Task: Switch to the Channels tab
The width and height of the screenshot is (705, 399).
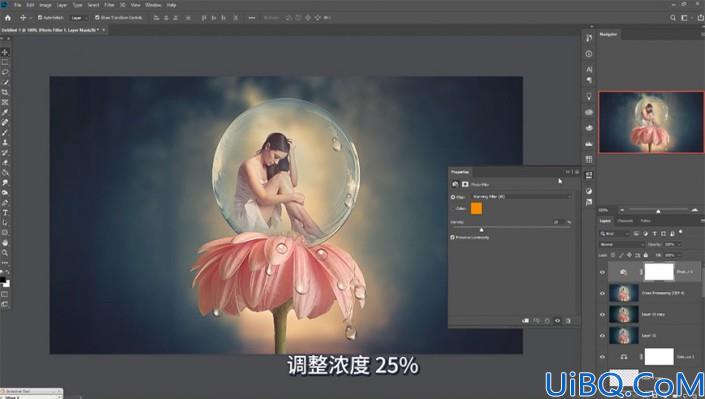Action: tap(625, 221)
